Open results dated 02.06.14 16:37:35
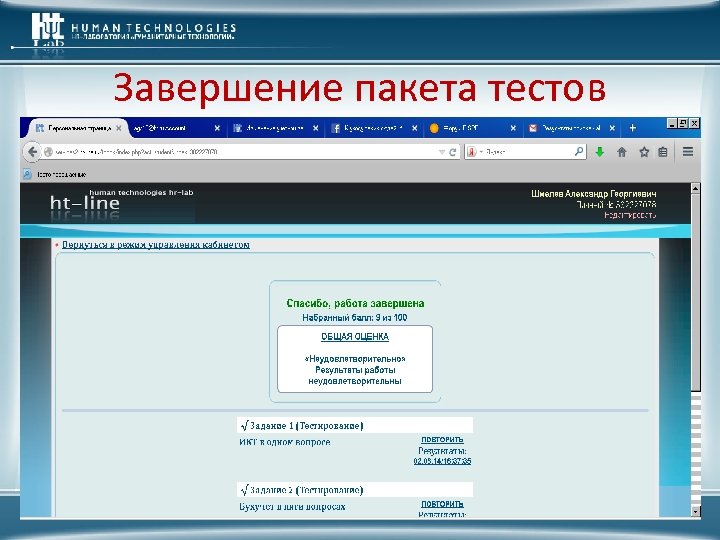Viewport: 720px width, 540px height. pos(442,461)
